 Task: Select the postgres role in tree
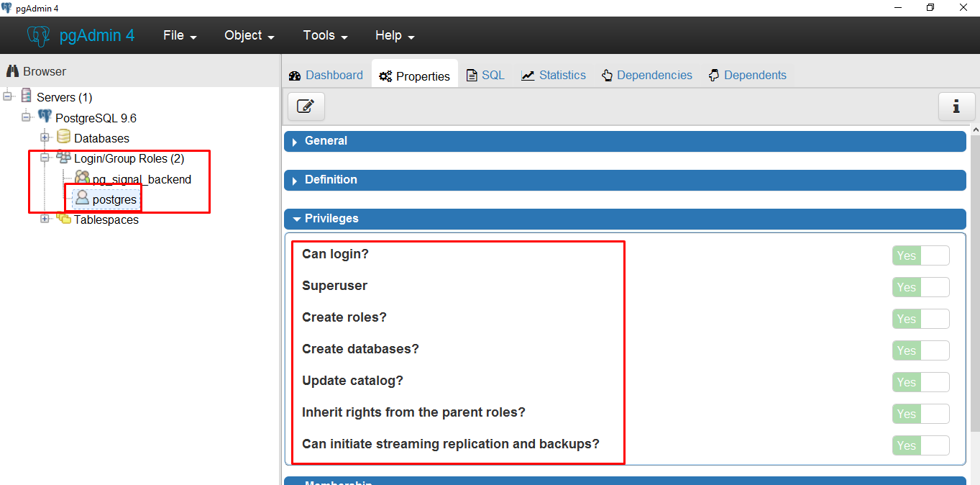pyautogui.click(x=114, y=199)
